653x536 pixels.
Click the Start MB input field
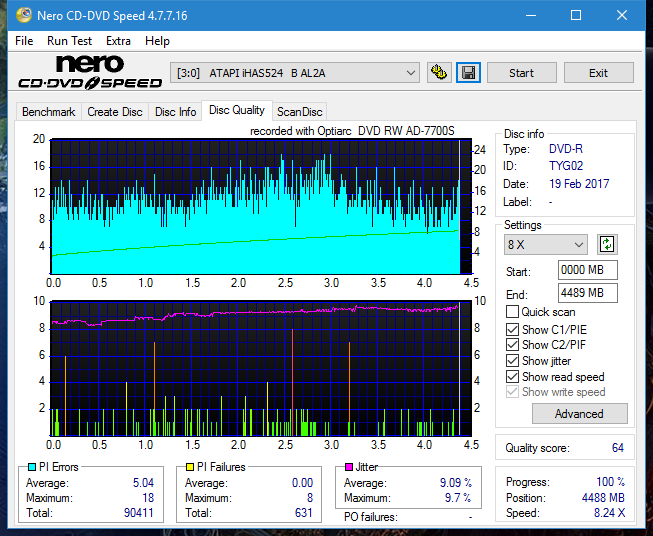[588, 270]
